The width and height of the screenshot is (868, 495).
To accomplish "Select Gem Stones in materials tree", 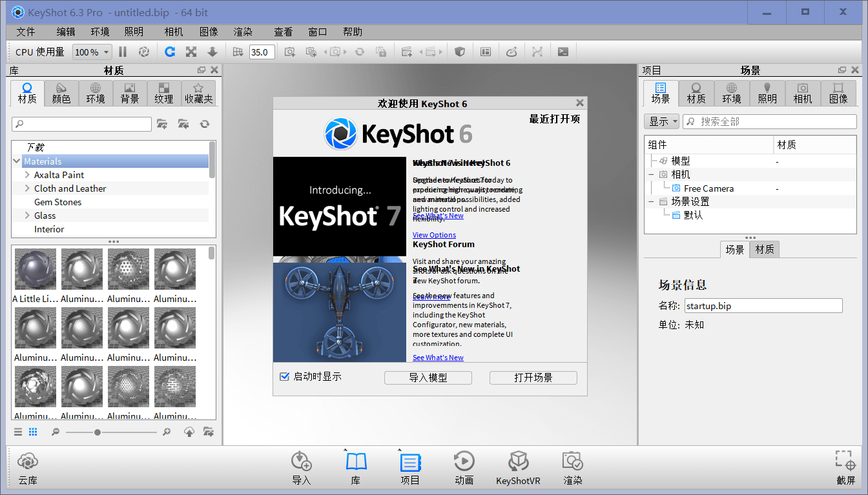I will pos(57,202).
